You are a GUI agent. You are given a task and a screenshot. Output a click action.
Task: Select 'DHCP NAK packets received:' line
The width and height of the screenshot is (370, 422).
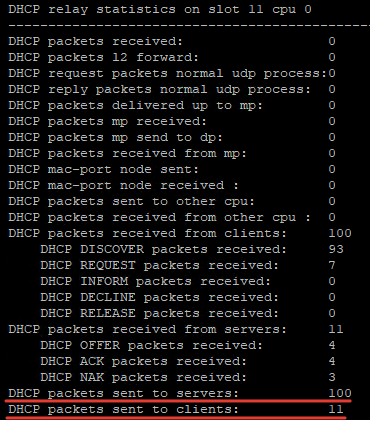188,377
